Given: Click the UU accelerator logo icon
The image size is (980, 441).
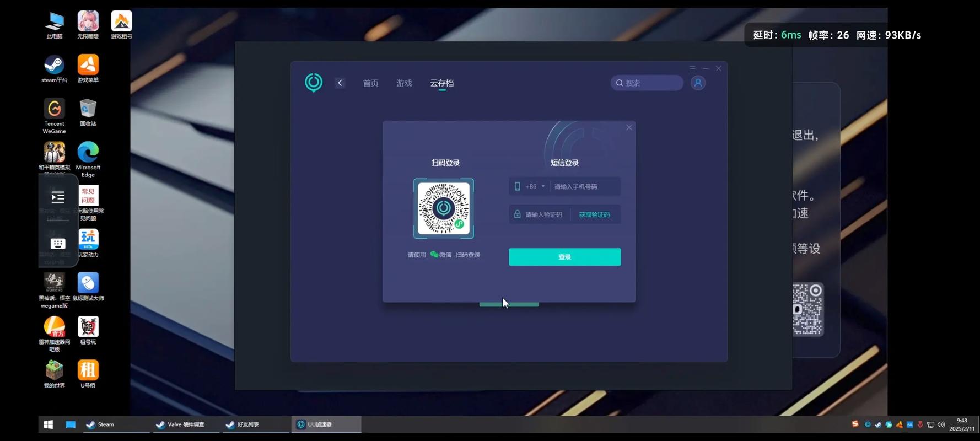Looking at the screenshot, I should pos(314,83).
